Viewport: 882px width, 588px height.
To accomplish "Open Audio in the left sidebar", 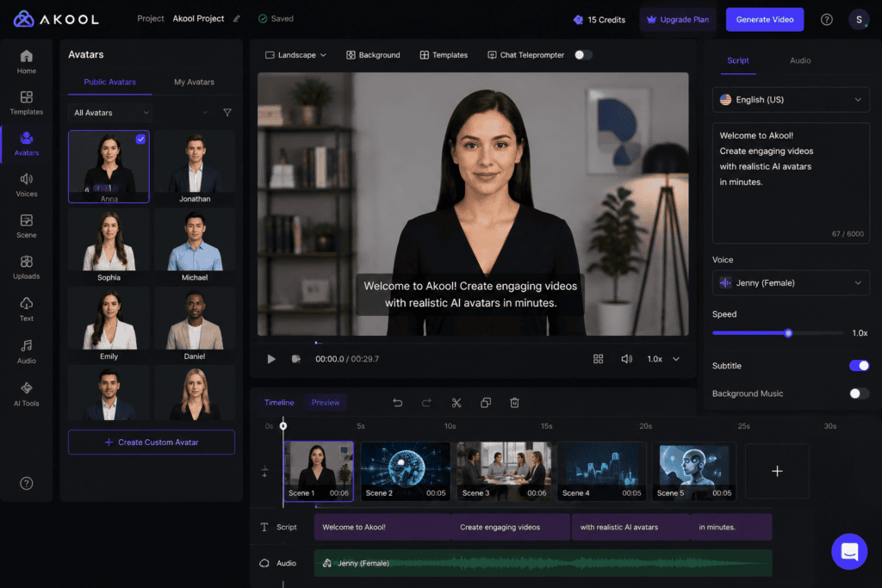I will click(x=27, y=351).
